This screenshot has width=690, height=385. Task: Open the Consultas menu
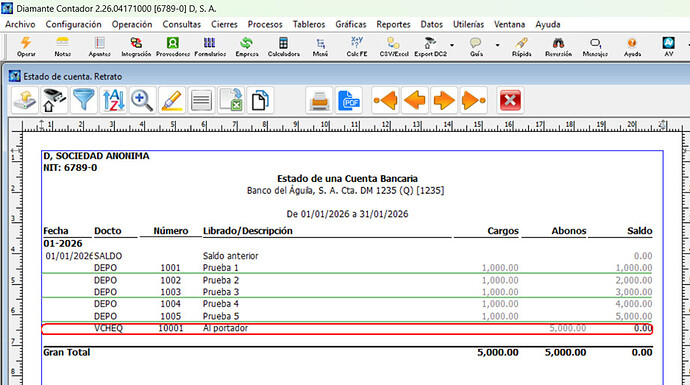pos(182,24)
